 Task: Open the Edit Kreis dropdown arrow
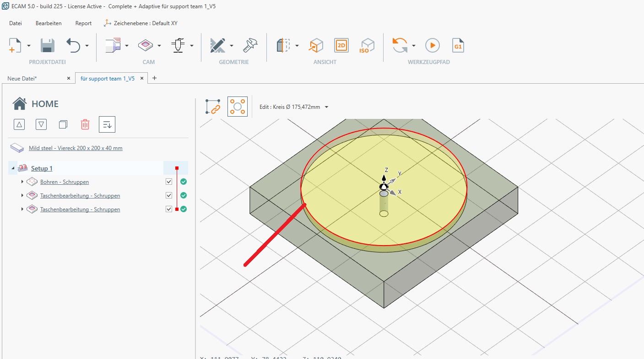[326, 107]
